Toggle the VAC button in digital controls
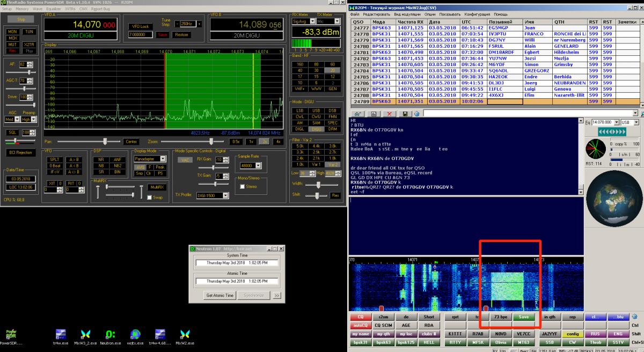644x352 pixels. [x=185, y=160]
